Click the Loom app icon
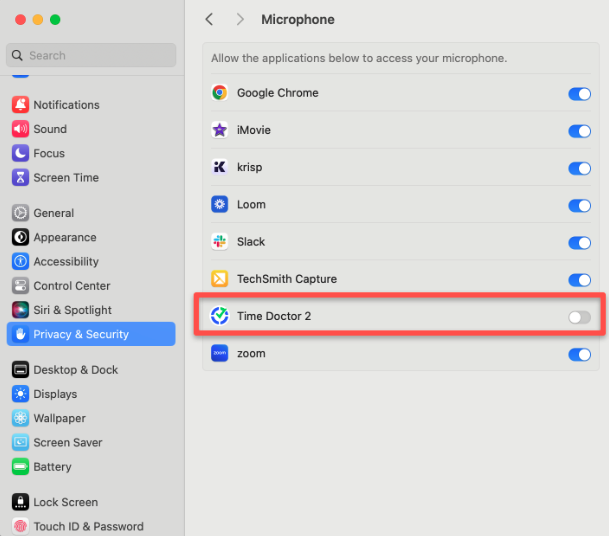The height and width of the screenshot is (536, 609). pyautogui.click(x=220, y=205)
